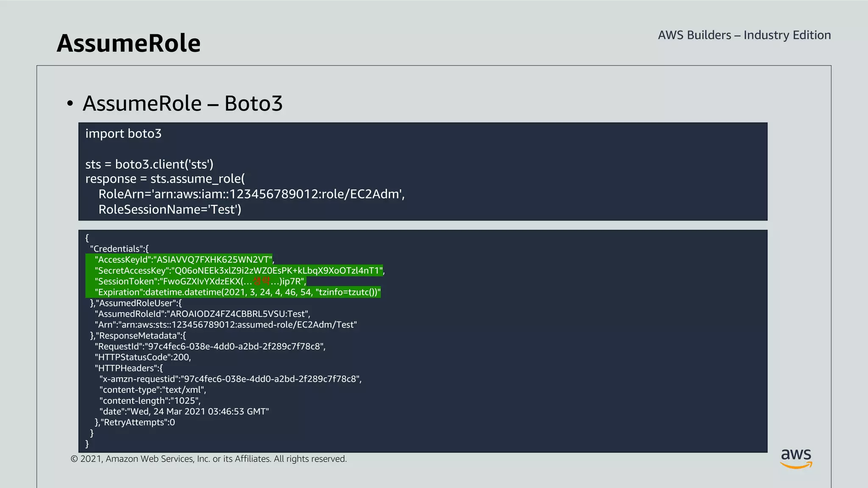Click the highlighted SecretAccessKey line
This screenshot has width=868, height=488.
[x=239, y=271]
